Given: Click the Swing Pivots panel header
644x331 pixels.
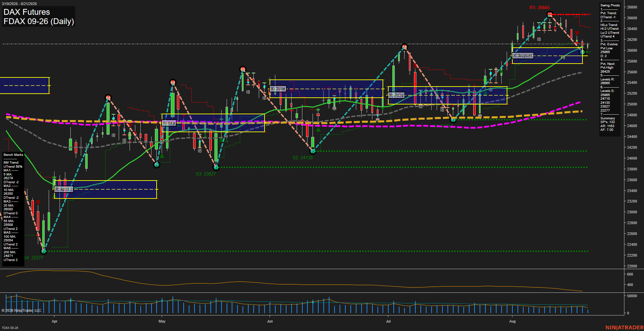Looking at the screenshot, I should pyautogui.click(x=610, y=5).
